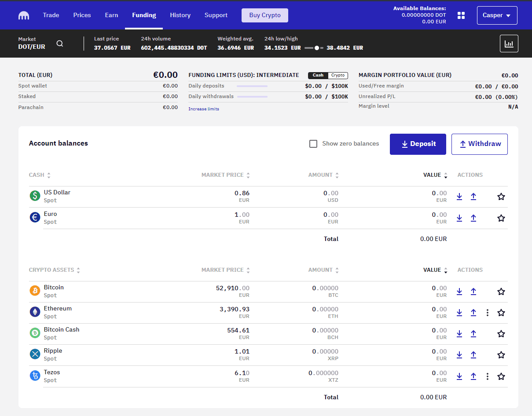Click the Ripple coin logo
The width and height of the screenshot is (532, 416).
[x=35, y=354]
